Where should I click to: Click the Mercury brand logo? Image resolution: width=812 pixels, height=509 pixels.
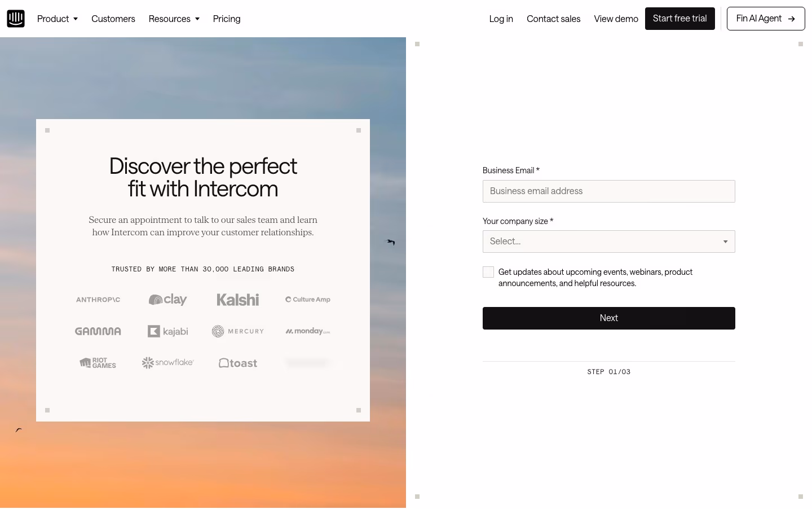(238, 331)
